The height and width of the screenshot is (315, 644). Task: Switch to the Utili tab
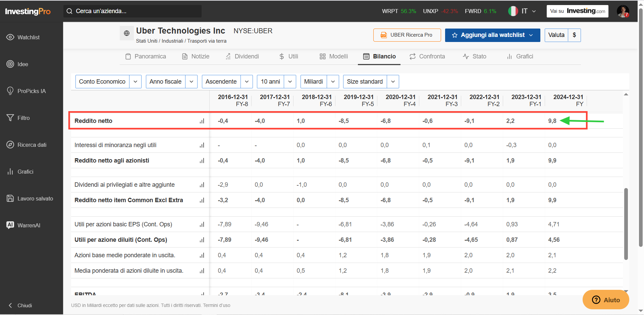[x=288, y=56]
